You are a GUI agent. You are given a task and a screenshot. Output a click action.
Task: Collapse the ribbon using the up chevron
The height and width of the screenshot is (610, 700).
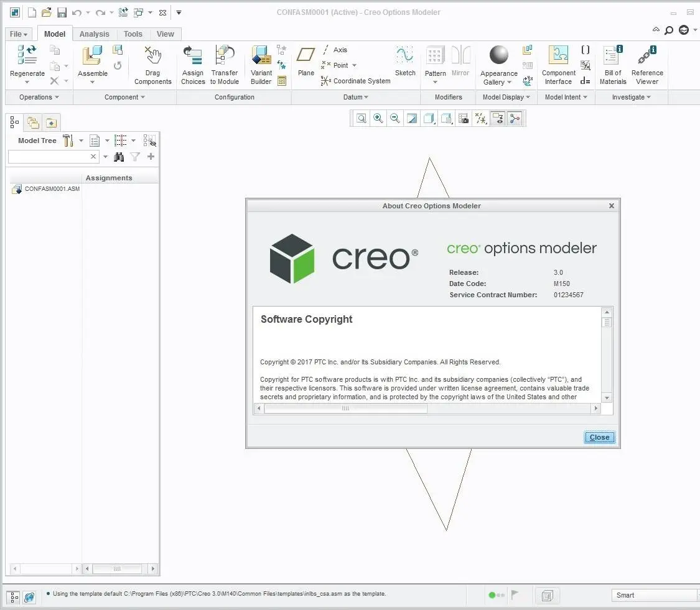(x=656, y=30)
